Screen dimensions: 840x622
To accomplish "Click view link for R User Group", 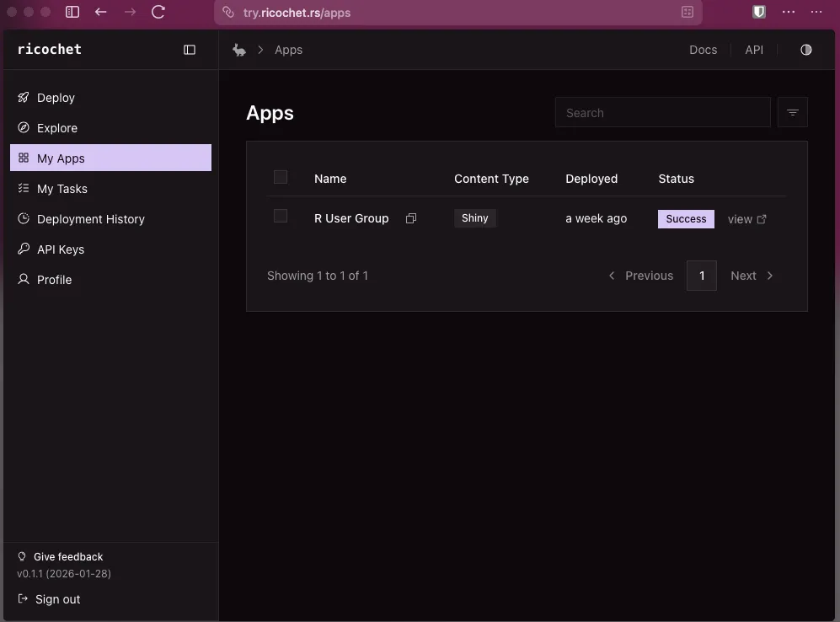I will point(746,219).
